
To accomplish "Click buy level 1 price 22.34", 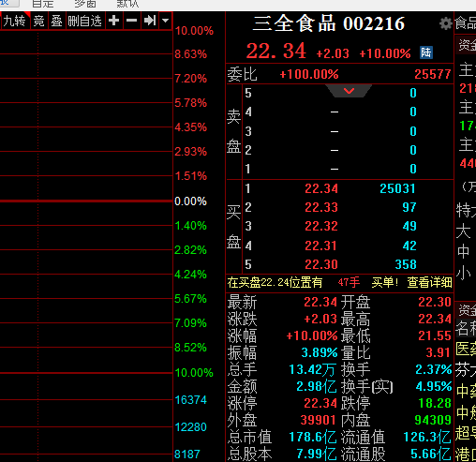I will (321, 188).
